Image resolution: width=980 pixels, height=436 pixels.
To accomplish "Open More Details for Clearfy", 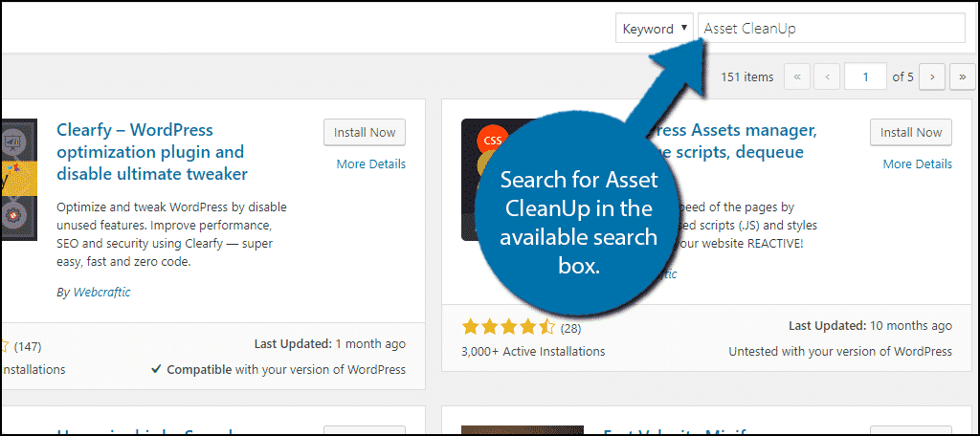I will (370, 164).
